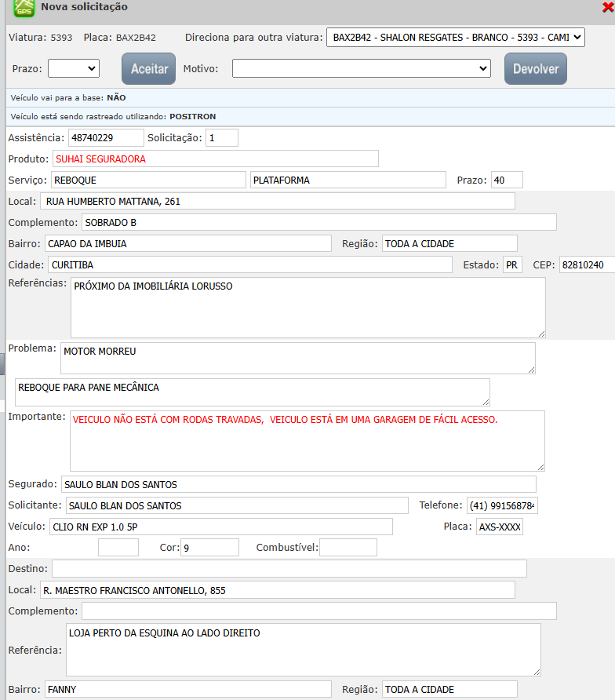Click the Bairro field CAPAO DA IMBUIA
The height and width of the screenshot is (700, 615).
click(x=188, y=244)
